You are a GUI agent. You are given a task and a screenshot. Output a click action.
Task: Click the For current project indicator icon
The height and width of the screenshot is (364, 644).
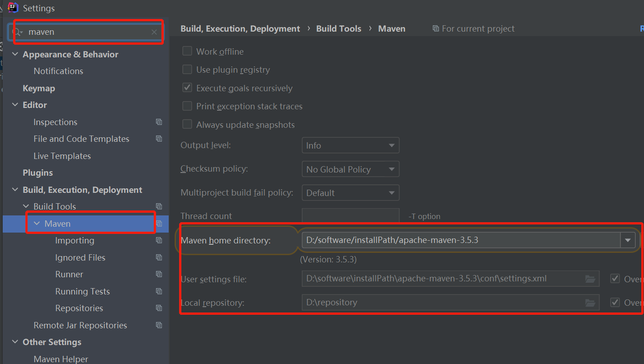coord(436,28)
